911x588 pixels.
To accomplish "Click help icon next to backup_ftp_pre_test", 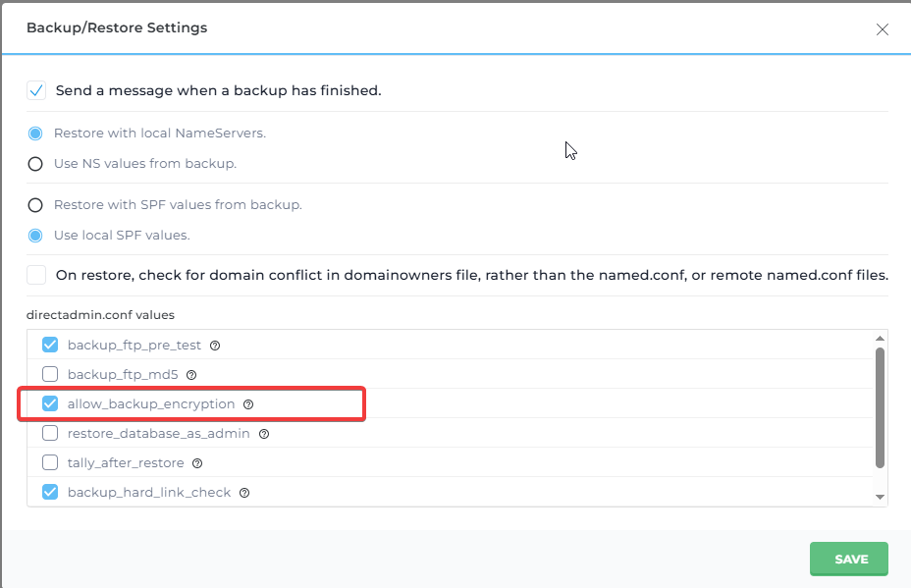I will click(x=215, y=346).
